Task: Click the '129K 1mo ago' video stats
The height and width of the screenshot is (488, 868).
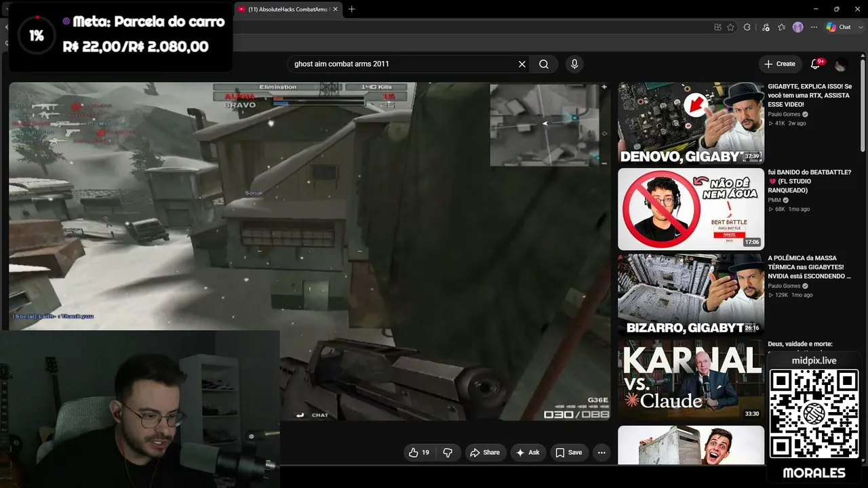Action: coord(790,295)
